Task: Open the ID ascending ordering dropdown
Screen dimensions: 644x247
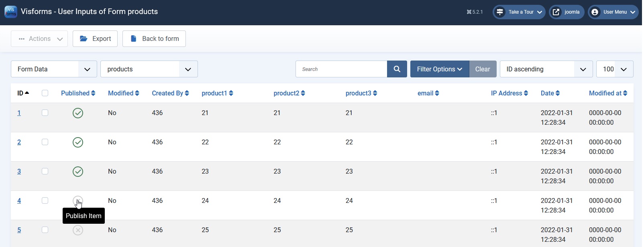Action: [x=546, y=69]
